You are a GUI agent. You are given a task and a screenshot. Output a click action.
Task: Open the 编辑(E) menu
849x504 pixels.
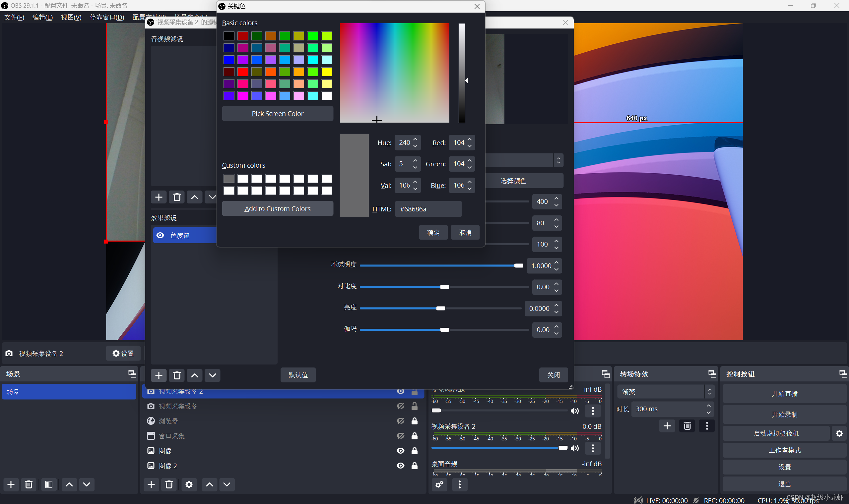point(42,17)
